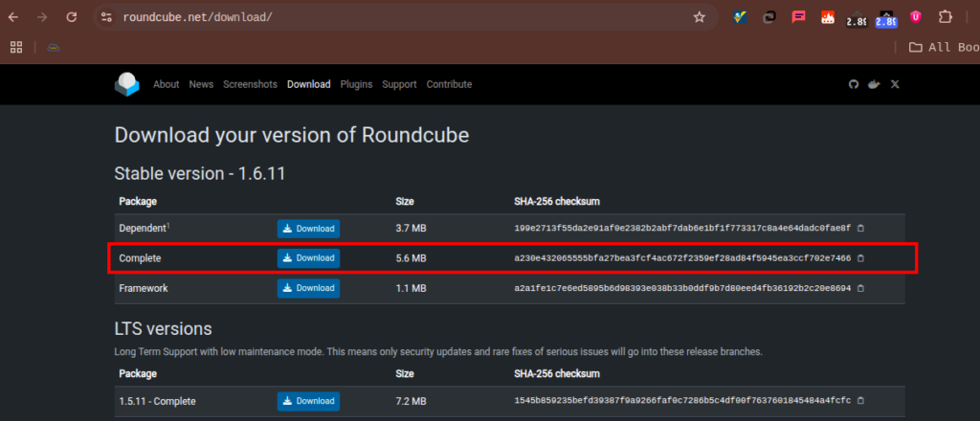
Task: Open the Contribute page
Action: click(450, 84)
